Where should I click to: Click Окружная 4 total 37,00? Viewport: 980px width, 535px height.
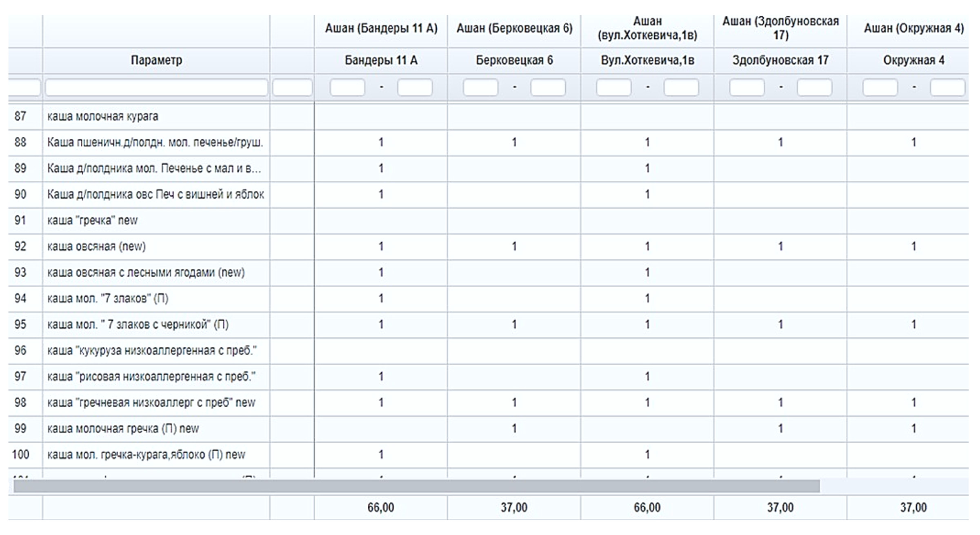pos(913,508)
